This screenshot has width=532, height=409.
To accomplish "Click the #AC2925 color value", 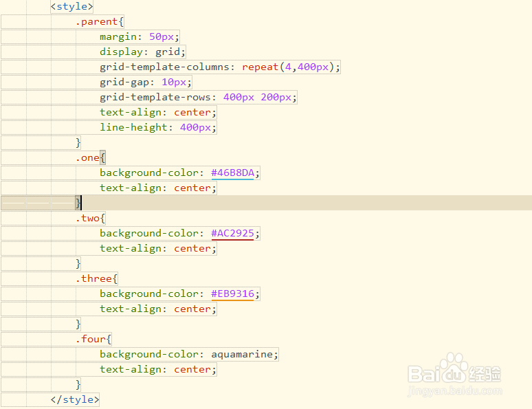I will [x=232, y=233].
